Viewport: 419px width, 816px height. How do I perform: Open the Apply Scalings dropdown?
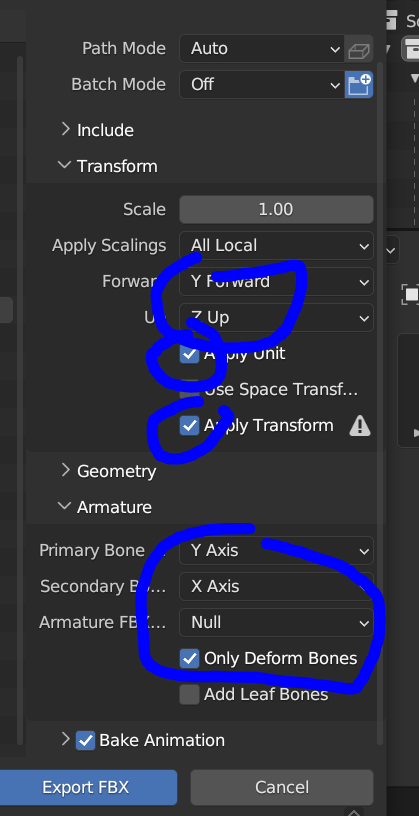(276, 245)
